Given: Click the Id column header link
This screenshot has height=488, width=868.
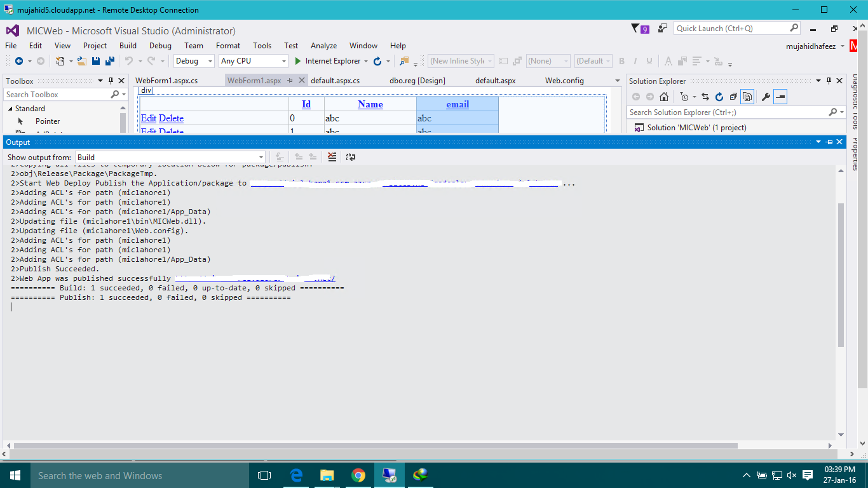Looking at the screenshot, I should tap(306, 104).
